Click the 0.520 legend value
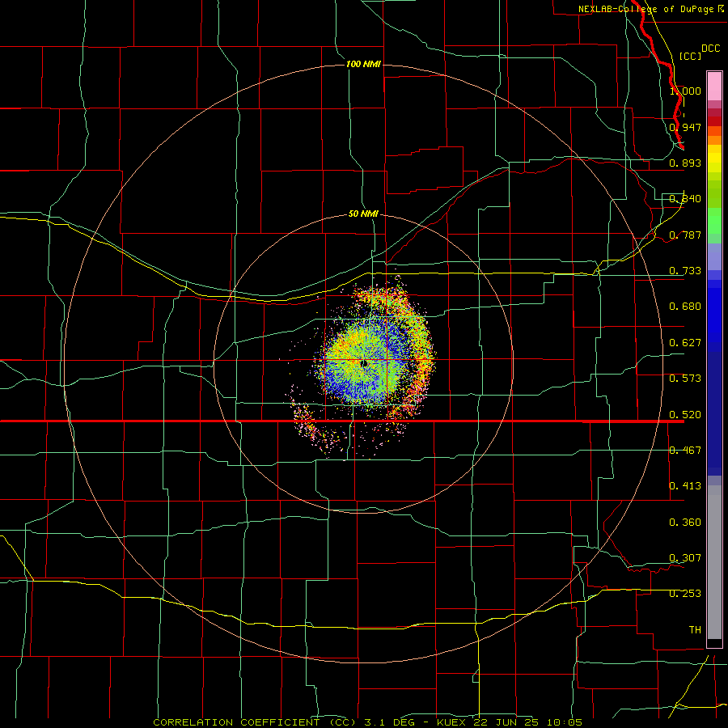This screenshot has width=728, height=728. point(685,415)
